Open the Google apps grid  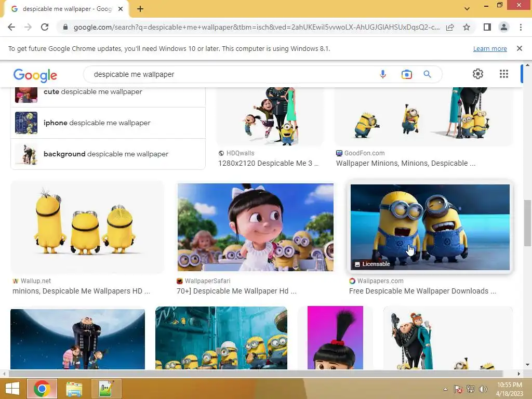point(504,74)
